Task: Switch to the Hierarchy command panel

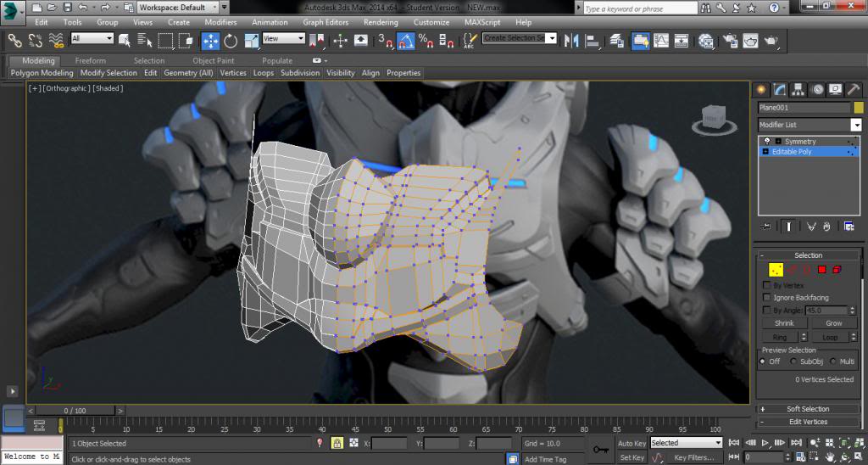Action: (798, 90)
